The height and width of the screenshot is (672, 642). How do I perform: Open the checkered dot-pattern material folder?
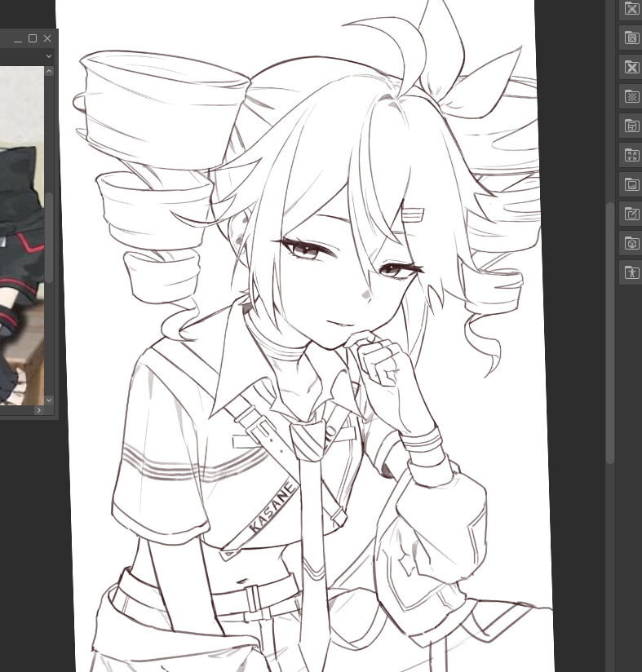[x=631, y=96]
